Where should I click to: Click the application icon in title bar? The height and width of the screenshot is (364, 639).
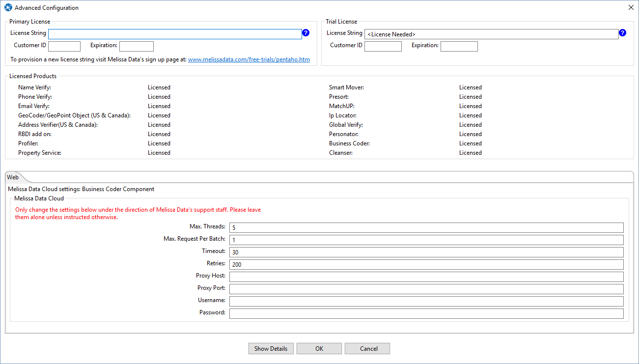click(8, 8)
